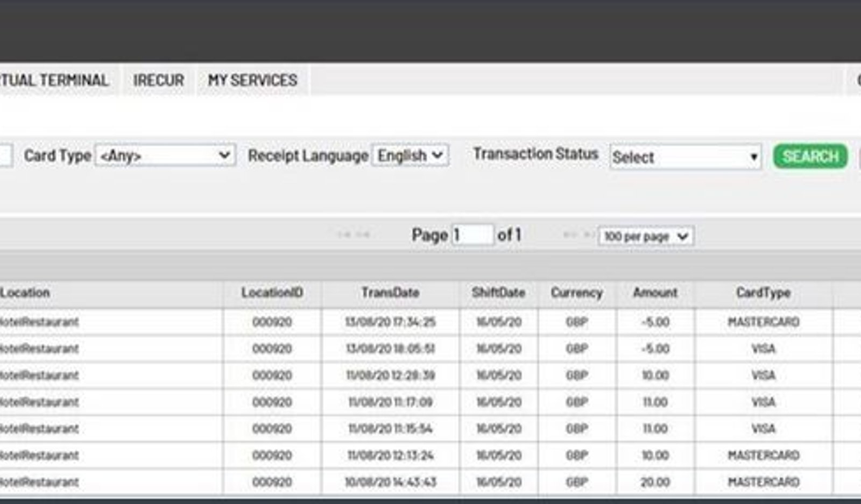Click MASTERCARD in the 14:43:43 row

[763, 482]
